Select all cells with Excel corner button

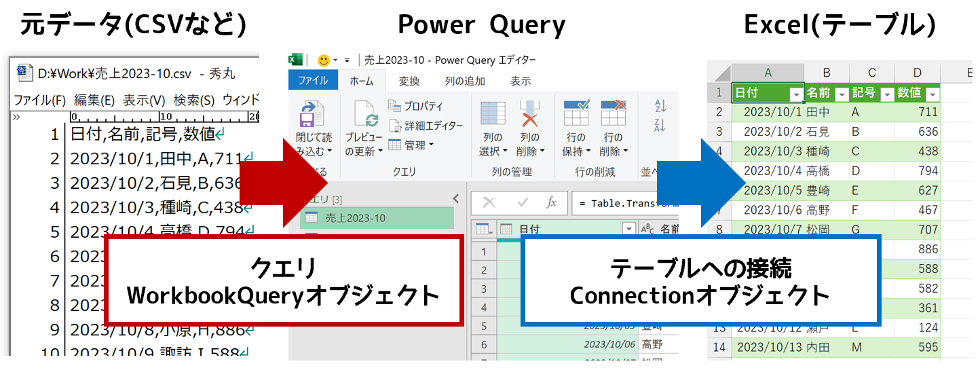pyautogui.click(x=719, y=73)
